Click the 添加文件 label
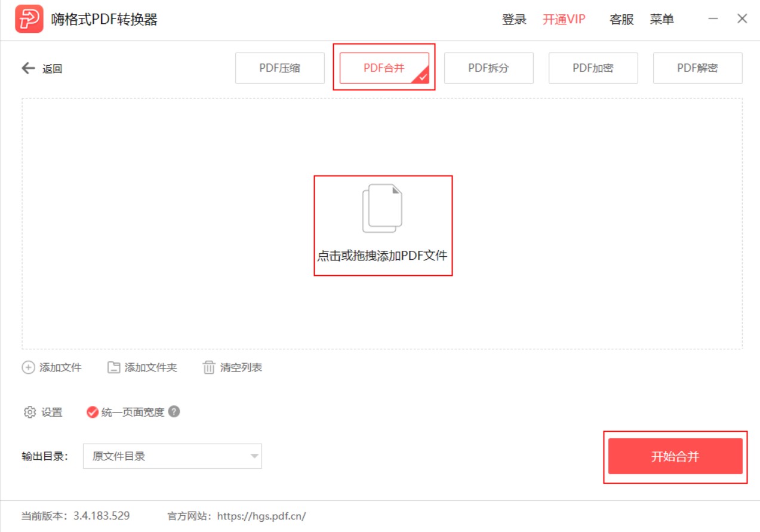 [x=60, y=367]
